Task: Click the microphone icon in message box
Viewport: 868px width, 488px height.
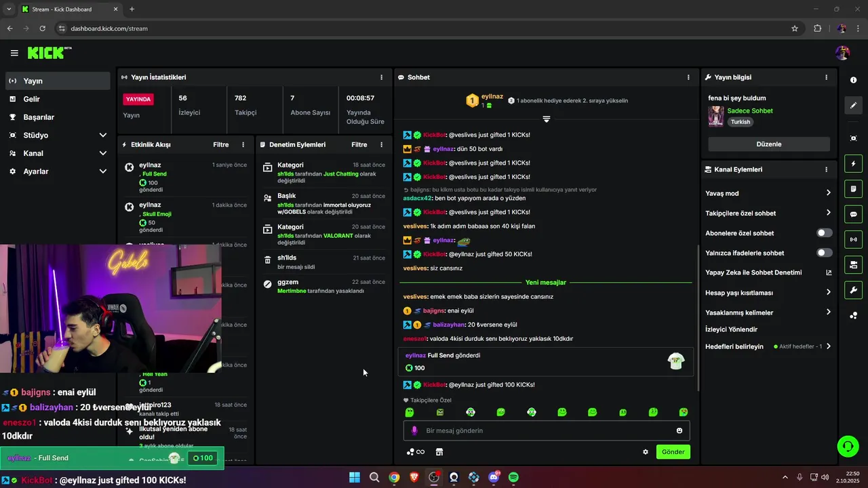Action: (x=414, y=430)
